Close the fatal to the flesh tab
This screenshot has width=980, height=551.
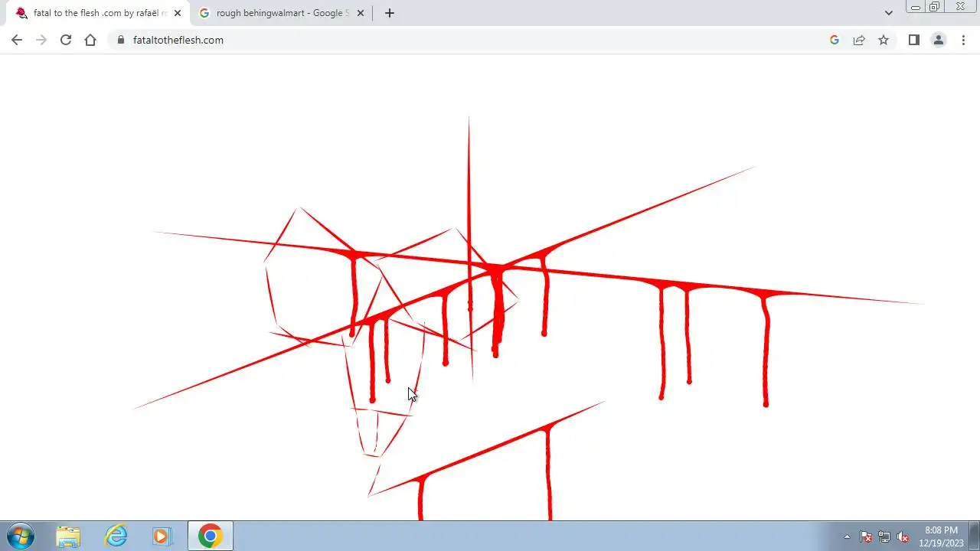178,13
